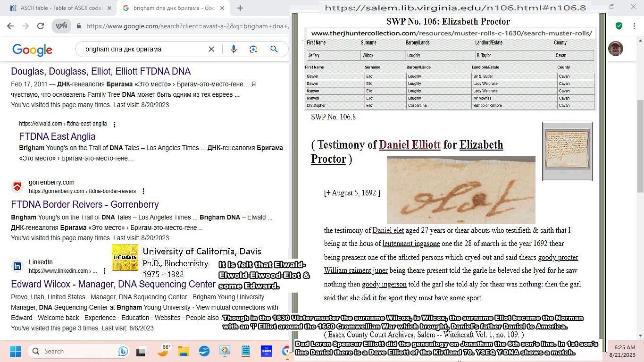Click the UC Davis logo image

coord(125,258)
